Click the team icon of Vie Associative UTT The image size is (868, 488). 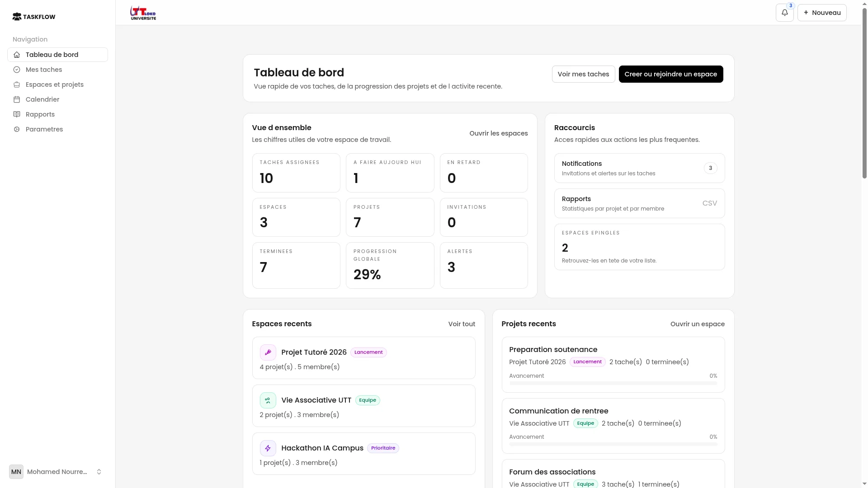click(268, 400)
